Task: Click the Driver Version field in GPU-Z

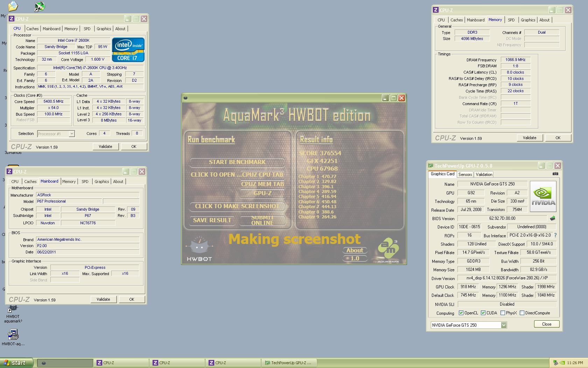Action: tap(507, 278)
